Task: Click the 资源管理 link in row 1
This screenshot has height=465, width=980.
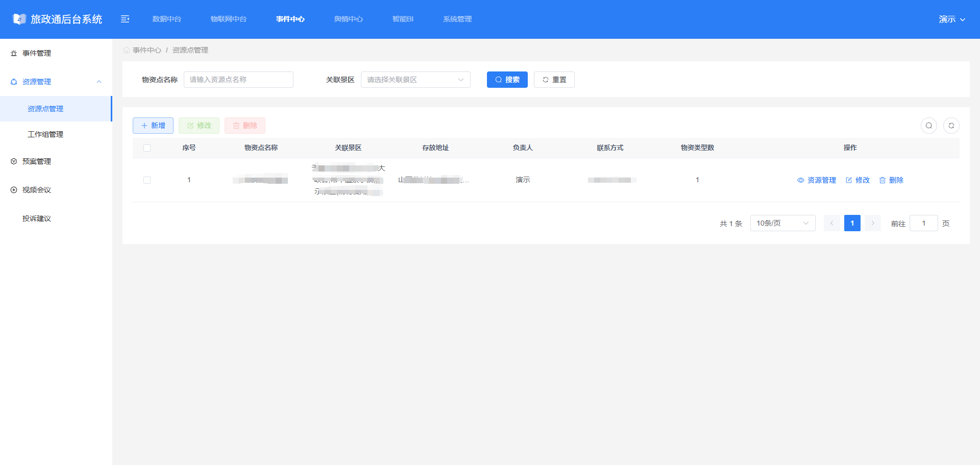Action: (817, 180)
